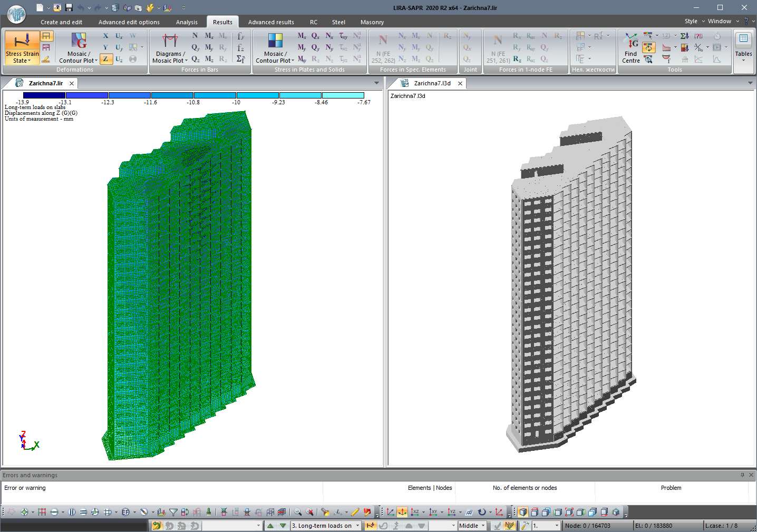Click the sigma summation icon in Tools group

684,36
